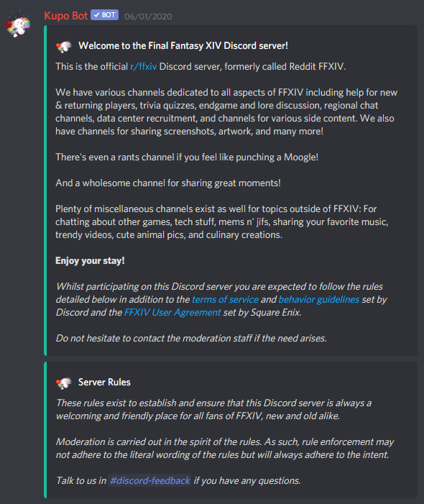Click the rants channel sentence about Moogle
This screenshot has width=424, height=504.
(x=187, y=157)
